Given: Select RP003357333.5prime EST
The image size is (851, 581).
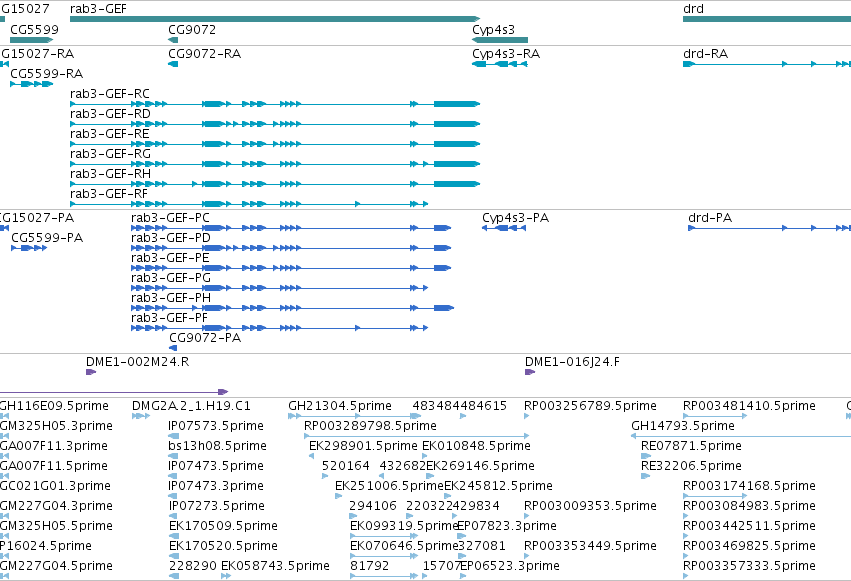Looking at the screenshot, I should [686, 576].
